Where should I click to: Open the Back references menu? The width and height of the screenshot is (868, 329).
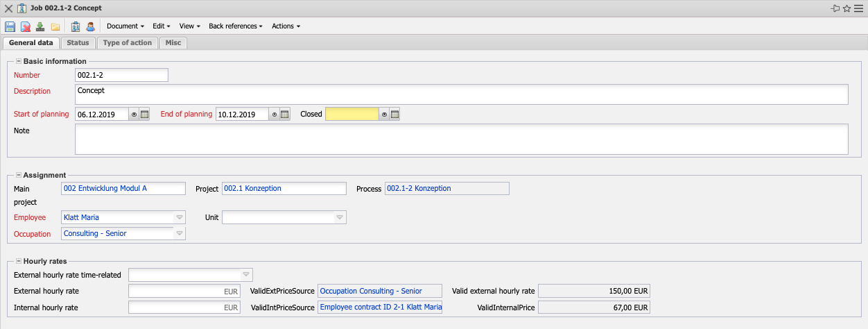tap(236, 26)
